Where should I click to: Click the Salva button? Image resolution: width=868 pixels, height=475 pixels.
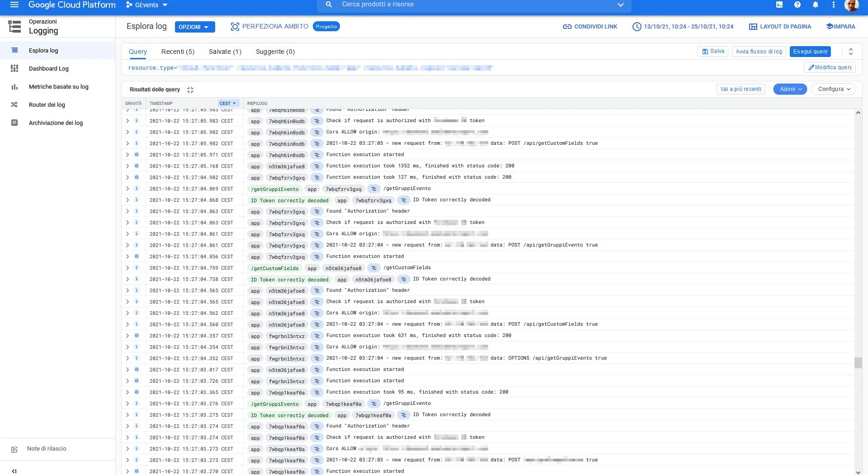click(x=713, y=52)
